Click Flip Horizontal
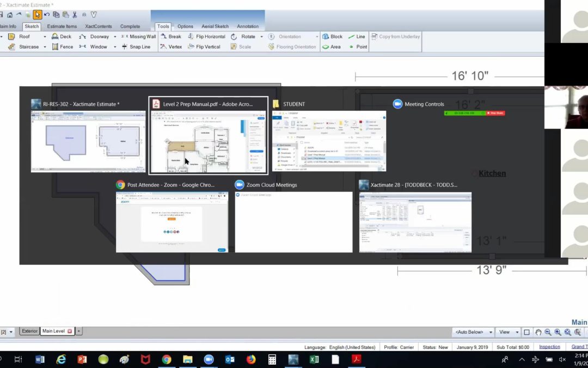This screenshot has height=368, width=588. [206, 37]
